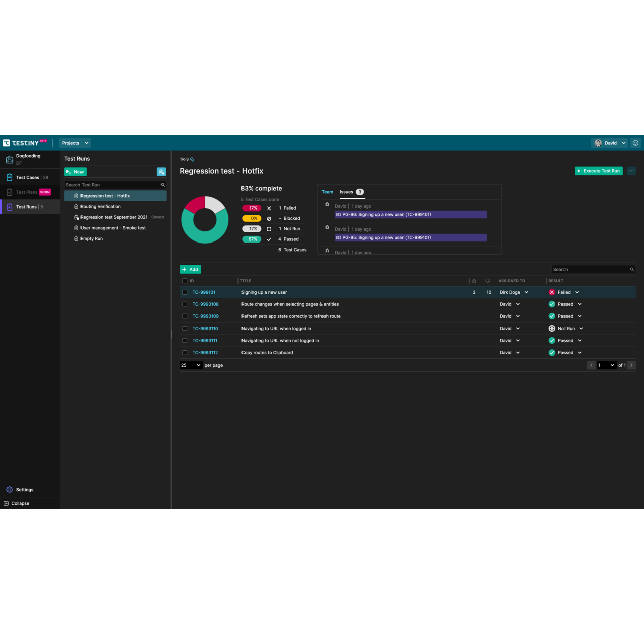The width and height of the screenshot is (644, 644).
Task: Open the three-dots more options menu
Action: point(631,171)
